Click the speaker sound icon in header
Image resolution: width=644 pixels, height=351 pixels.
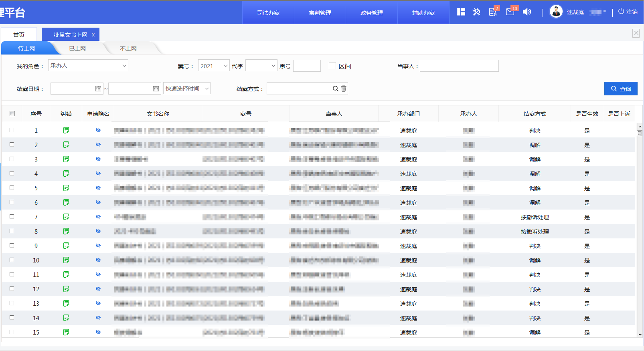pyautogui.click(x=527, y=12)
